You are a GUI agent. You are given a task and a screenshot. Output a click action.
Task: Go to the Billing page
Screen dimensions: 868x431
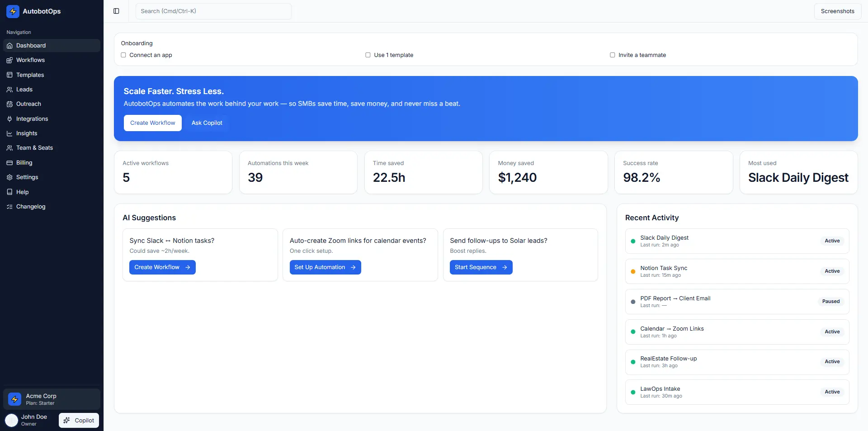52,163
